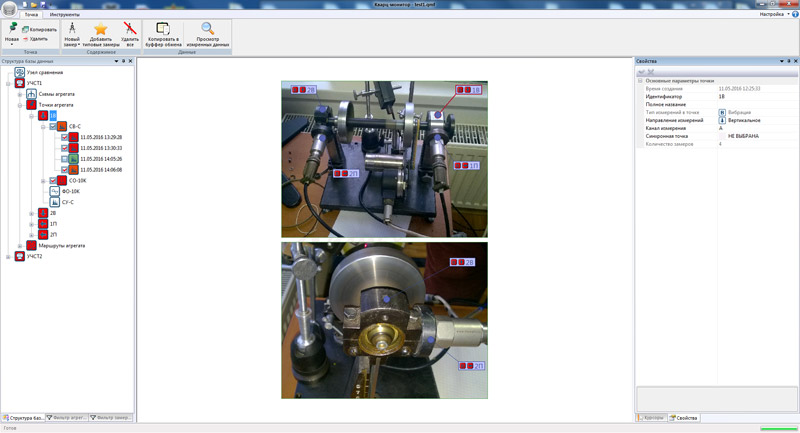Click the save quick access icon
800x433 pixels.
43,5
